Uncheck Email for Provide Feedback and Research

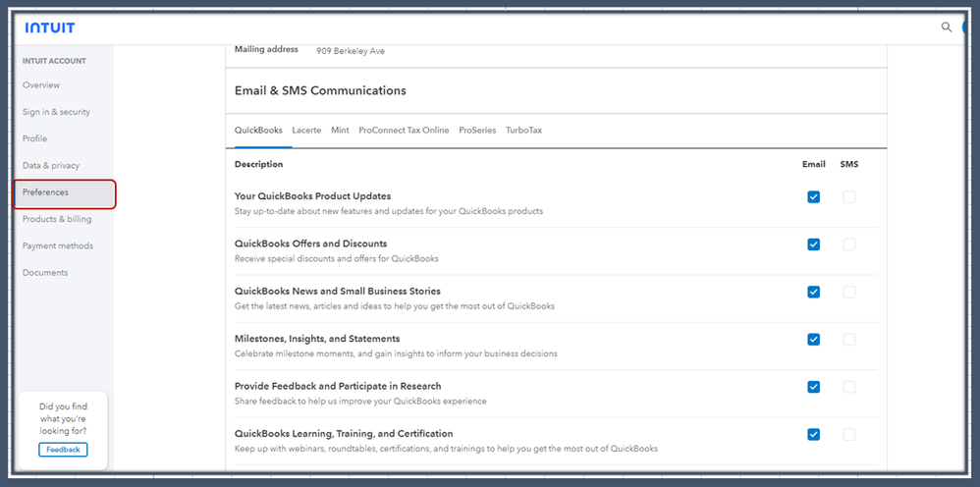813,387
